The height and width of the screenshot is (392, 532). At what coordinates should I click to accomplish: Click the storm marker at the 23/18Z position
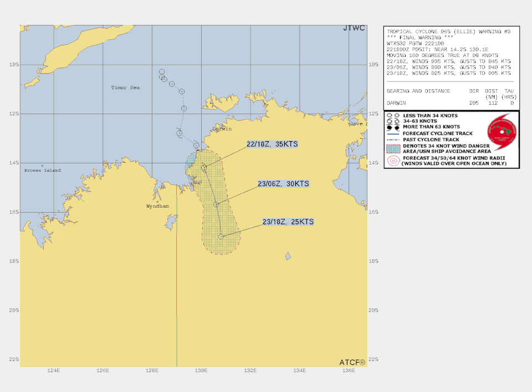pos(222,236)
